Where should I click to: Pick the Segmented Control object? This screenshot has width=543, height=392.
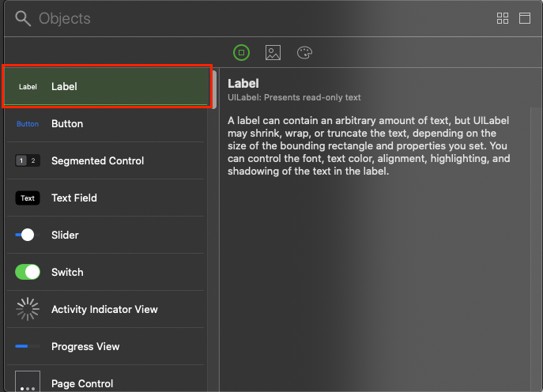[106, 160]
